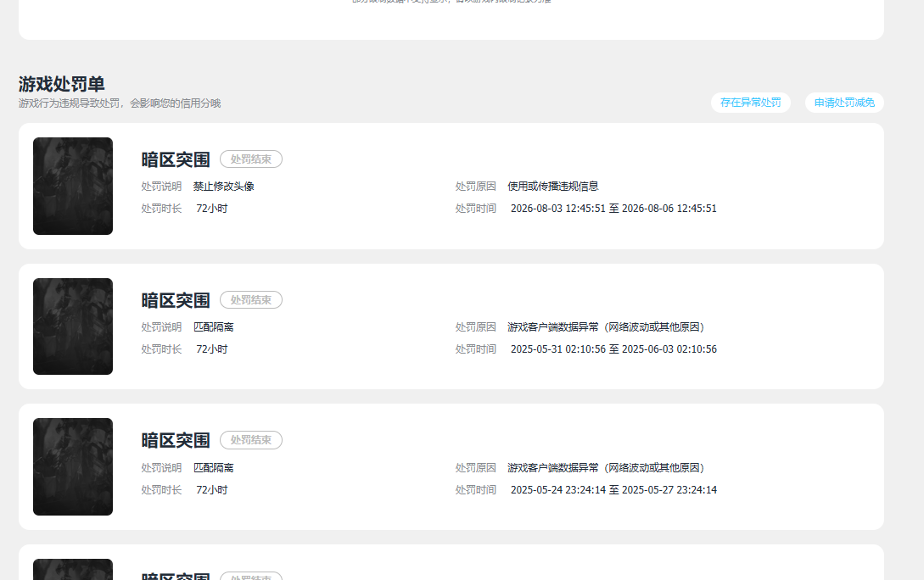Select 匹配隔离 on 2025-05-31 card
Image resolution: width=924 pixels, height=580 pixels.
point(214,326)
